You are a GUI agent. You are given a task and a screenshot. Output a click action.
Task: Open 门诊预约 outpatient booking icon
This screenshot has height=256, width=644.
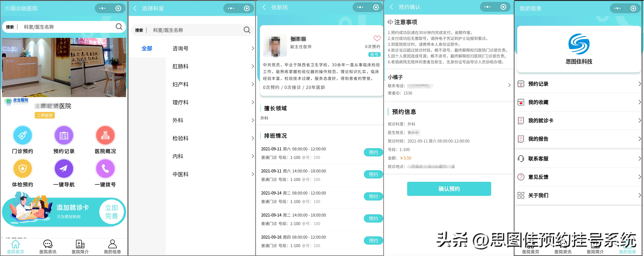22,135
